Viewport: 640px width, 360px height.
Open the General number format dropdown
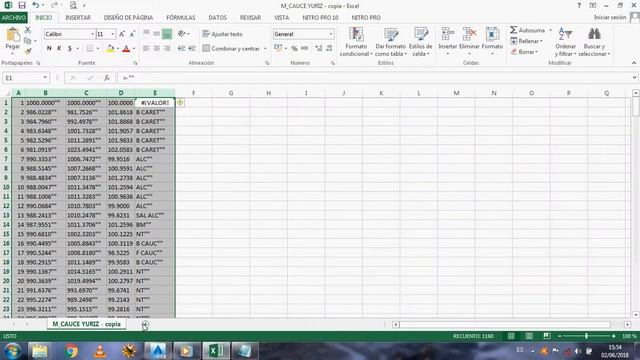click(331, 34)
